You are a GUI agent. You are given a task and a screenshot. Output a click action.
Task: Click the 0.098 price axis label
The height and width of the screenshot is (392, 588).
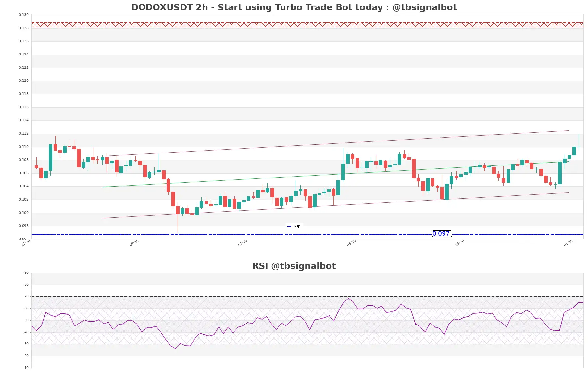pyautogui.click(x=23, y=226)
